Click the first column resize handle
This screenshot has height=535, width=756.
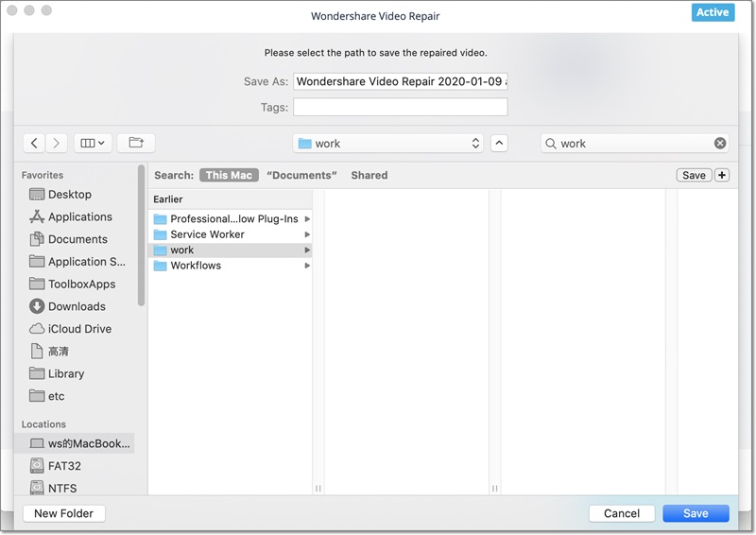(x=318, y=488)
